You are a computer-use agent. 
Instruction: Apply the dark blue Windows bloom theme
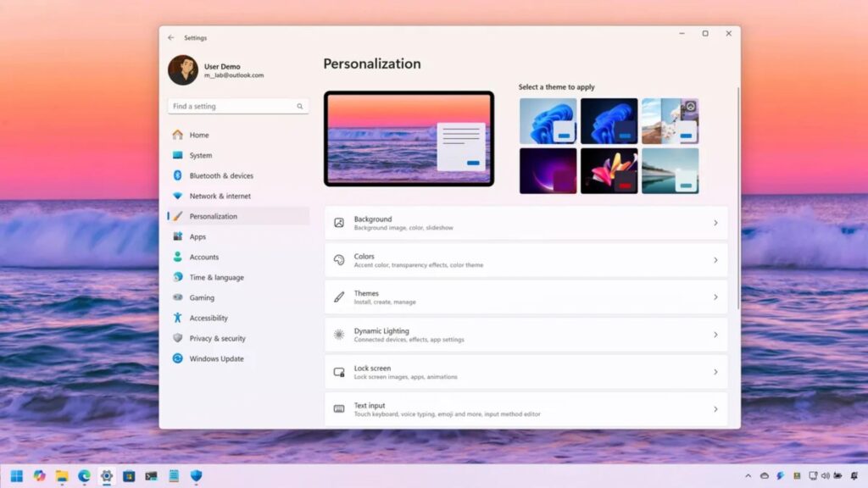609,121
